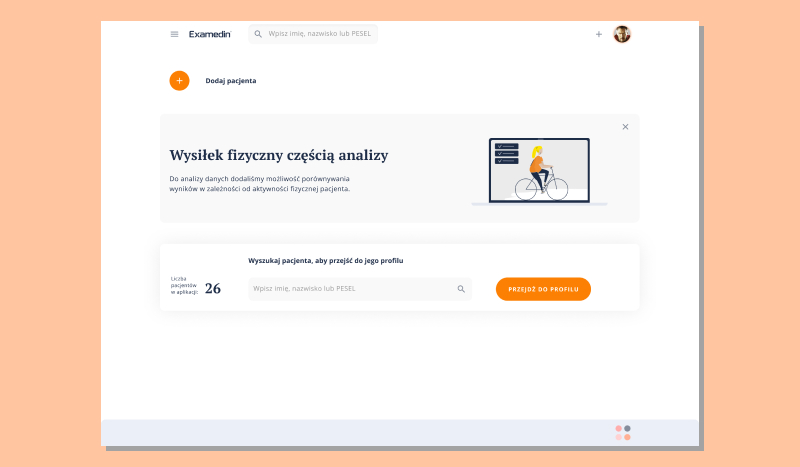Image resolution: width=800 pixels, height=467 pixels.
Task: Click the PRZEJDŹ DO PROFILU button
Action: (543, 289)
